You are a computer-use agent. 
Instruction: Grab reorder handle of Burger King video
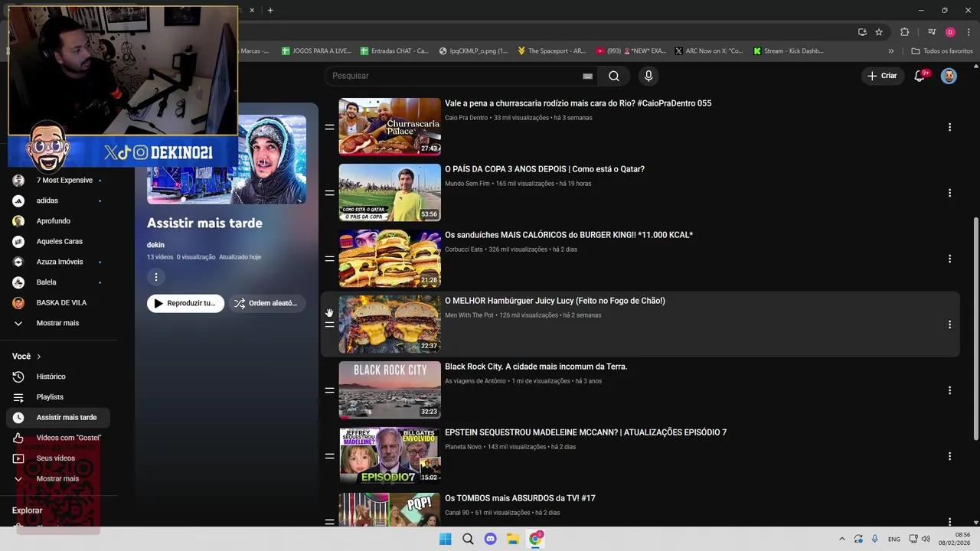(x=329, y=259)
